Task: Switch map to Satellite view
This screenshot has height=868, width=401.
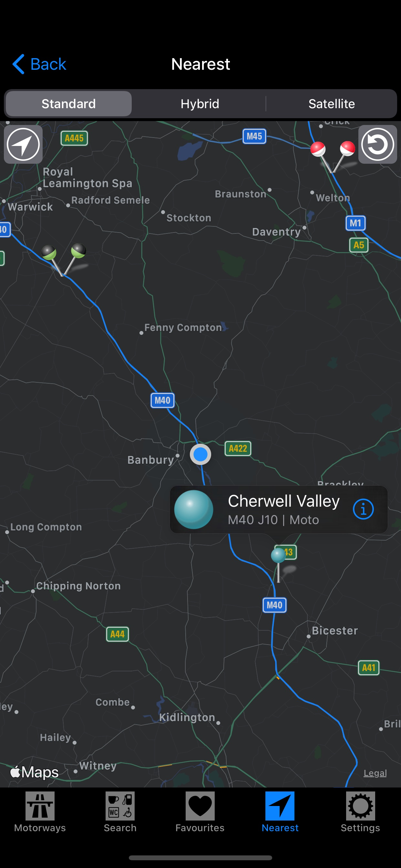Action: (x=332, y=104)
